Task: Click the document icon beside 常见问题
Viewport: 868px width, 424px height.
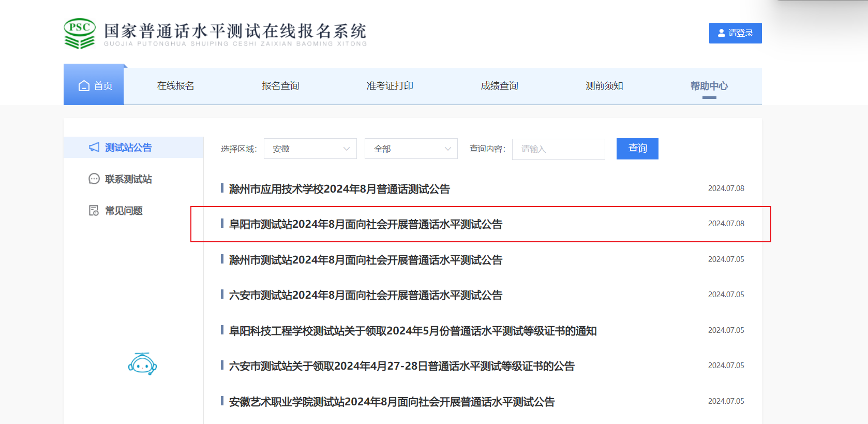Action: click(94, 211)
